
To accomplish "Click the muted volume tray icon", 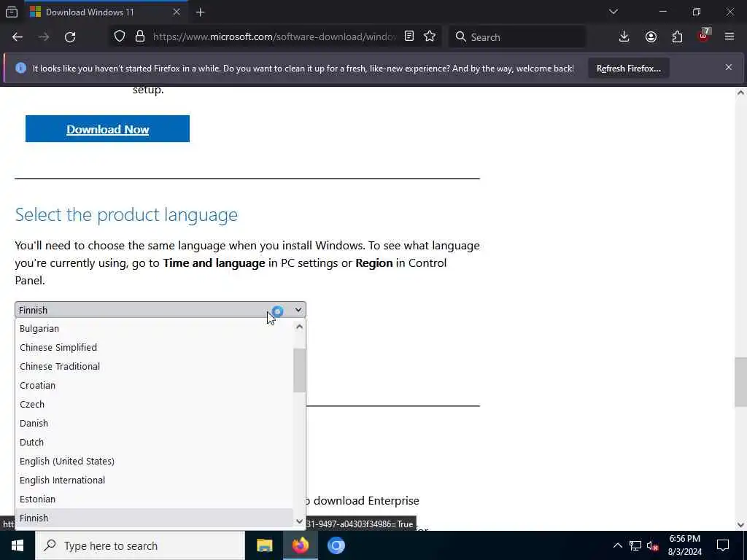I will pyautogui.click(x=652, y=545).
